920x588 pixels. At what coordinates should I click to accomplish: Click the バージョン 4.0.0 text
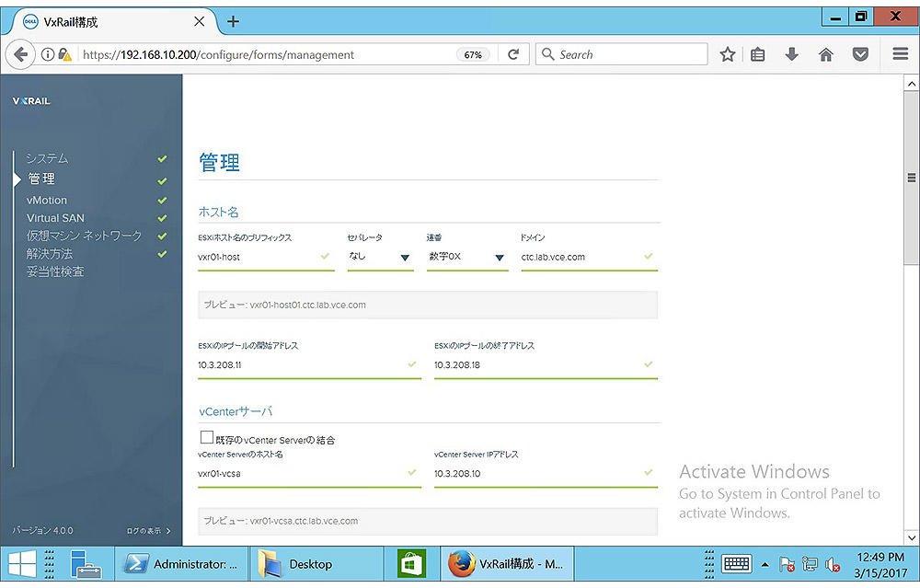point(43,531)
